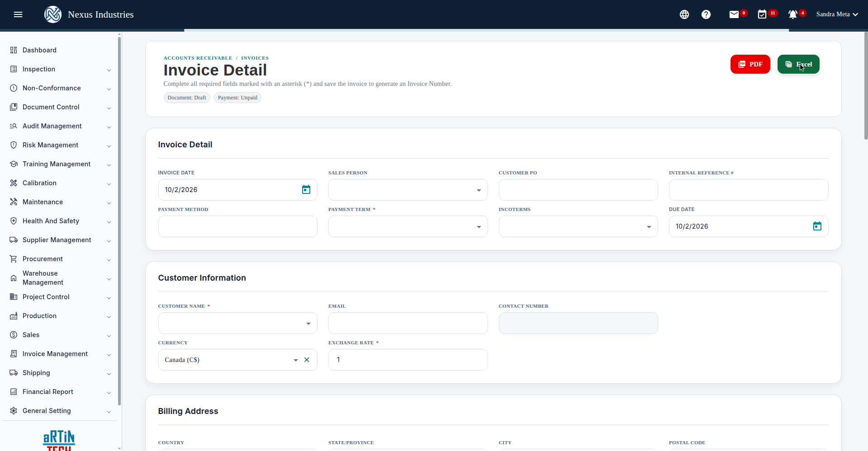Open the mail inbox icon
Screen dimensions: 868x451
[734, 14]
